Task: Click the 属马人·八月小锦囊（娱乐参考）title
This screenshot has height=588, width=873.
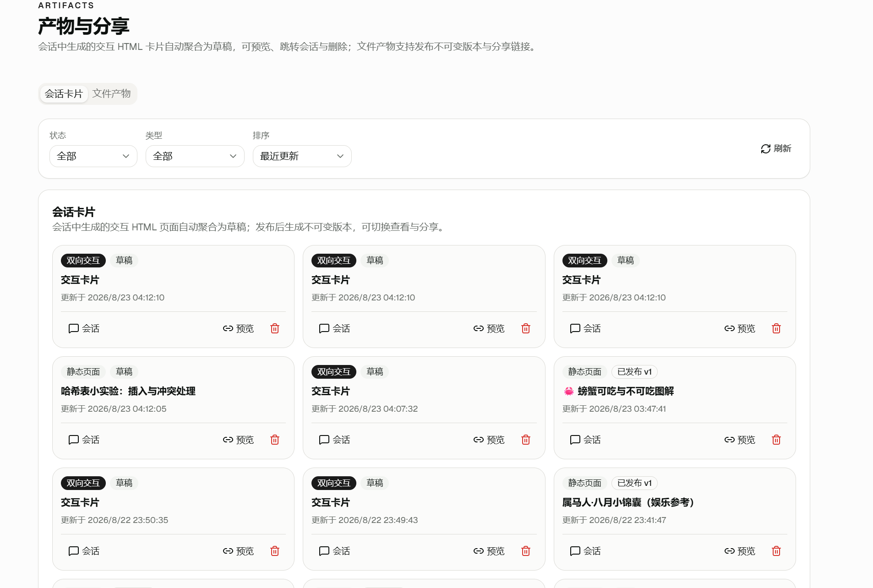Action: tap(628, 502)
